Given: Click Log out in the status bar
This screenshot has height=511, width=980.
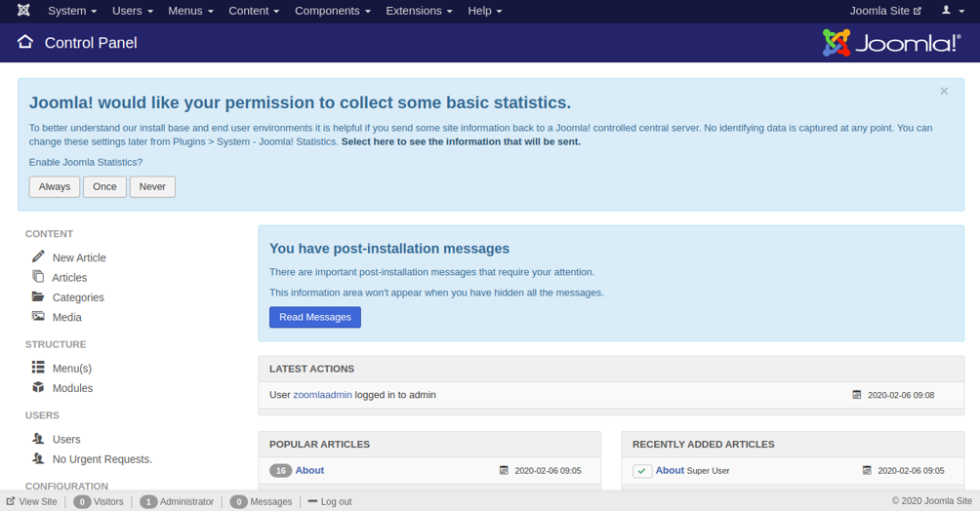Looking at the screenshot, I should (x=336, y=501).
